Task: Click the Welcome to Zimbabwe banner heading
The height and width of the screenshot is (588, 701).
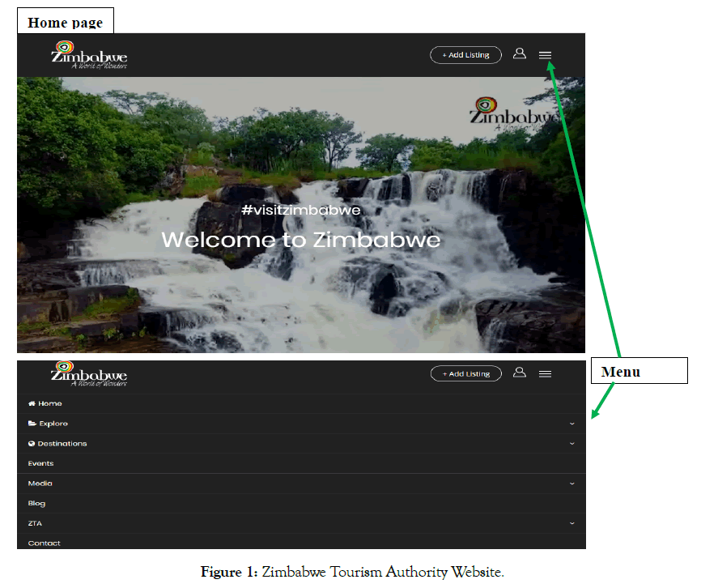Action: (x=300, y=240)
